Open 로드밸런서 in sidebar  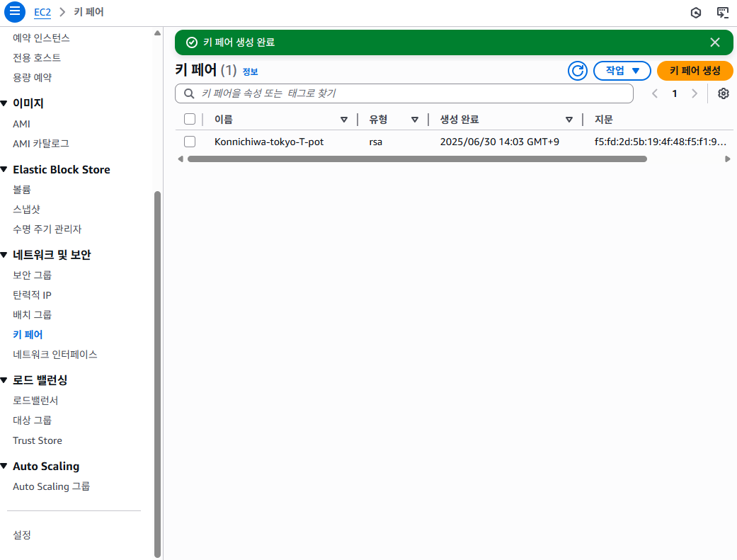click(x=35, y=400)
